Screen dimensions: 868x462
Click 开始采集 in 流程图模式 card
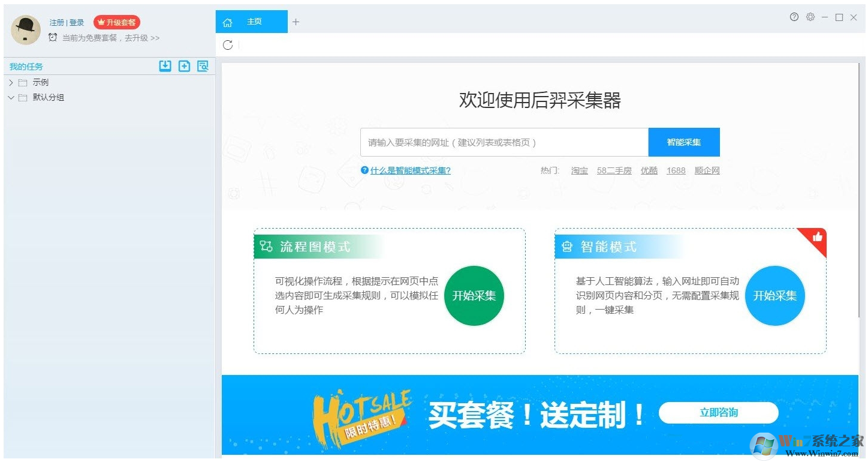(474, 295)
